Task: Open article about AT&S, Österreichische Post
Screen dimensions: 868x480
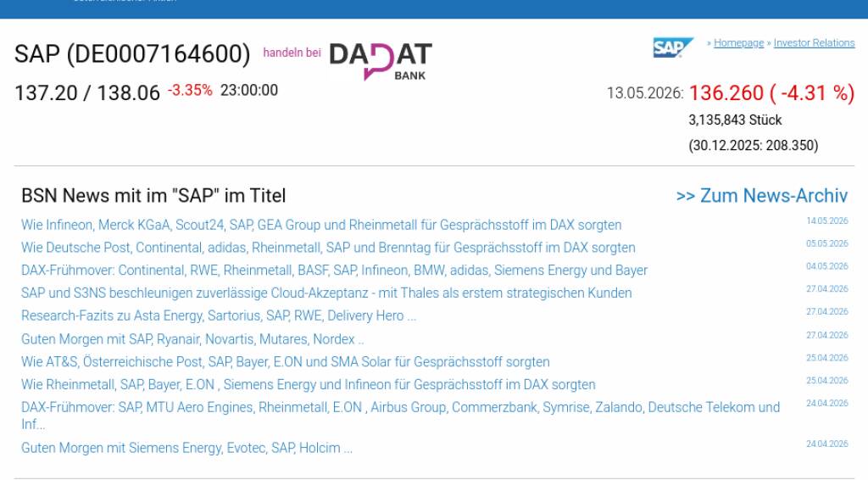Action: (285, 361)
